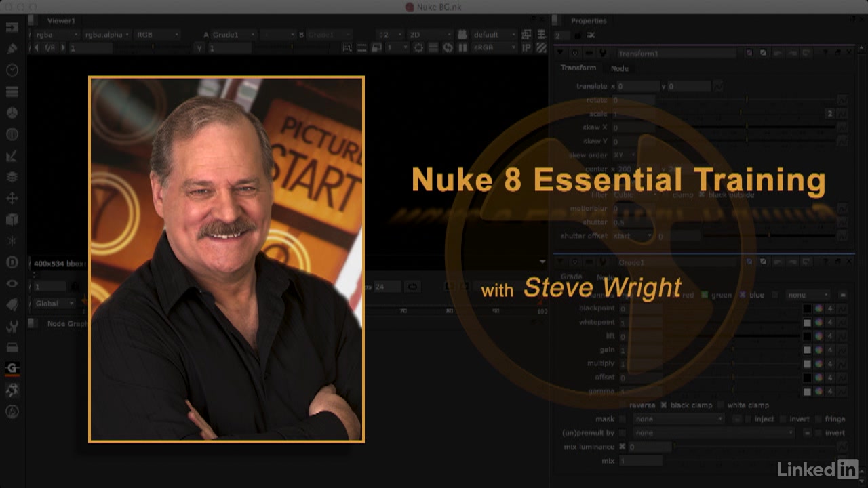Open the shutter offset start dropdown
Screen dimensions: 868x488
tap(632, 236)
